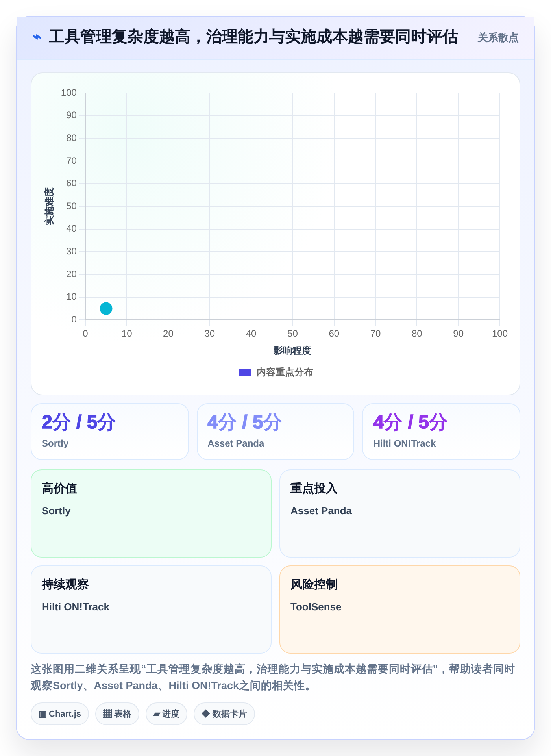Click the y-axis tick label 100

(x=69, y=93)
